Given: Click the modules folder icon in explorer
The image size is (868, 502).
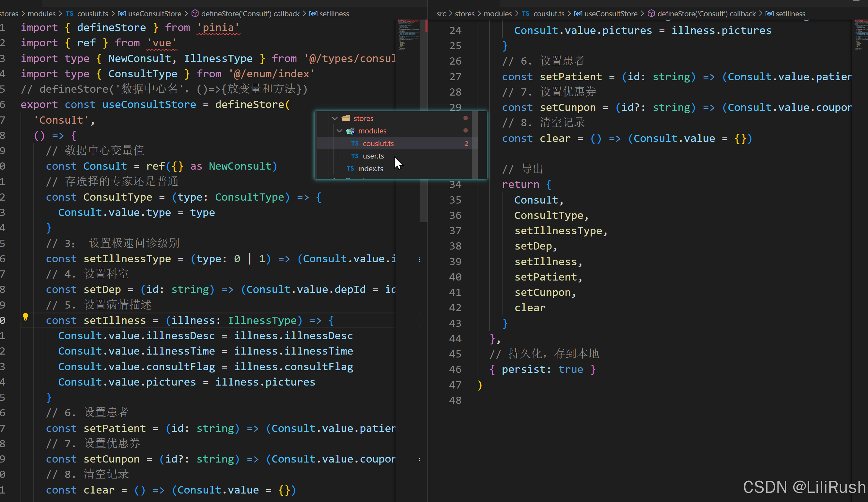Looking at the screenshot, I should [350, 131].
